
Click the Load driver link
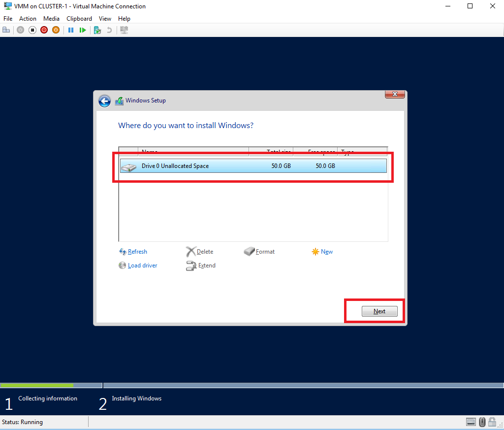click(142, 265)
